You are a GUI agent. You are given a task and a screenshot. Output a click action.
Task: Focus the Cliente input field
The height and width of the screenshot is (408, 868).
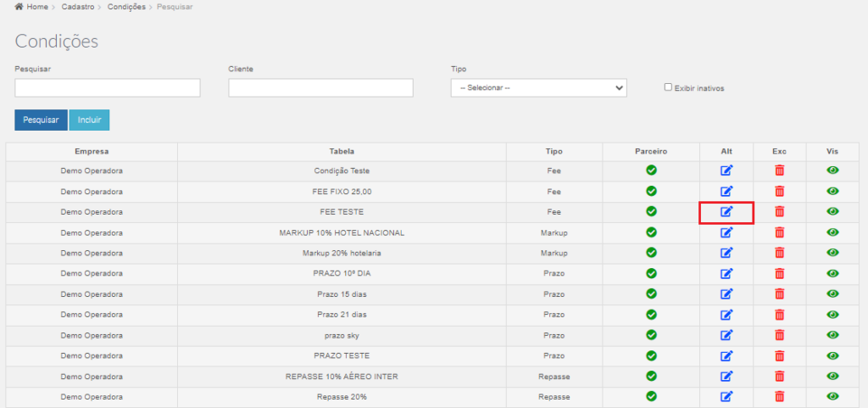click(x=320, y=87)
